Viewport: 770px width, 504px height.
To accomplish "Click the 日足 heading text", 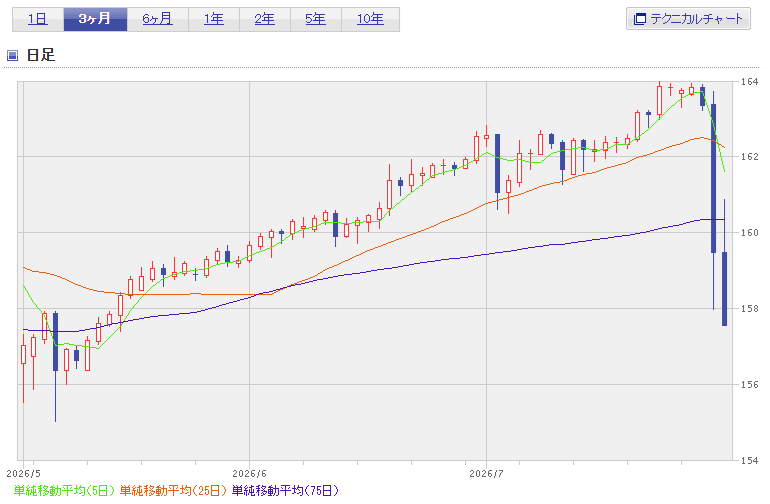I will (41, 55).
